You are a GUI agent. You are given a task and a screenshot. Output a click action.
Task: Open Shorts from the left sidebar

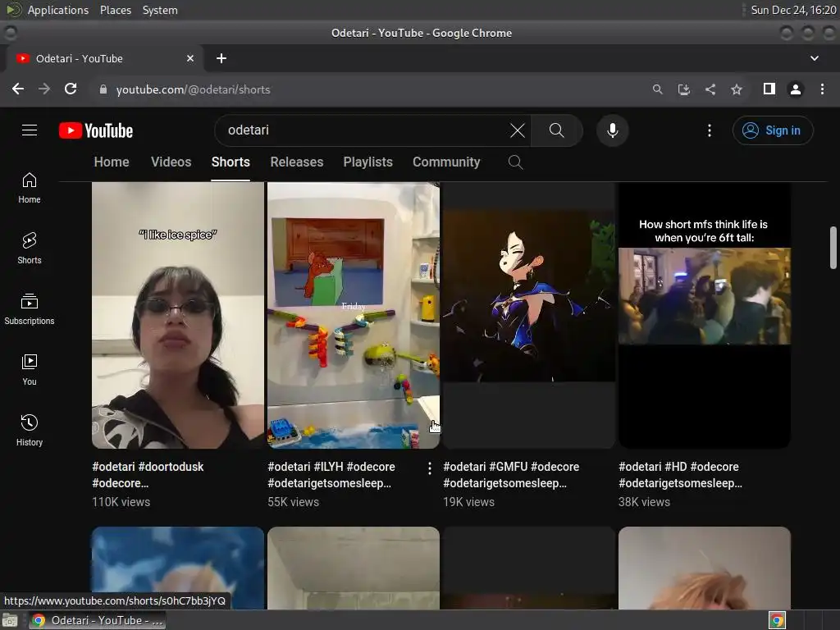pos(30,249)
